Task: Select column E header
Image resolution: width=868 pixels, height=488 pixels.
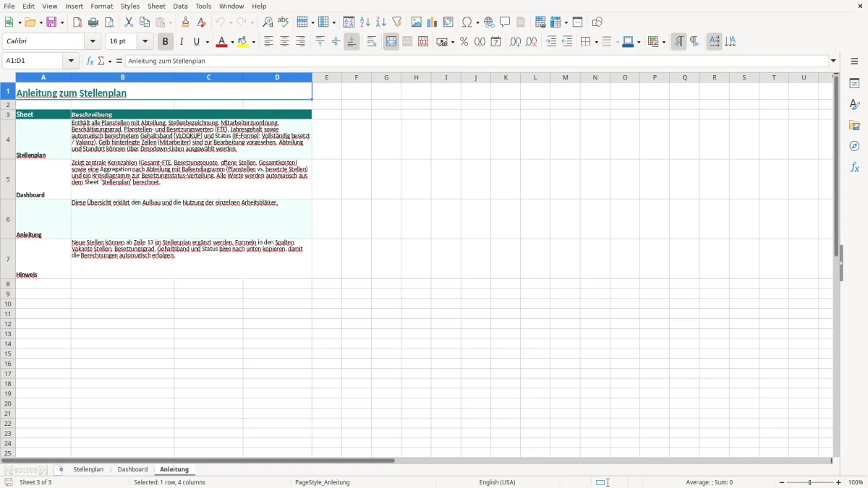Action: click(326, 77)
